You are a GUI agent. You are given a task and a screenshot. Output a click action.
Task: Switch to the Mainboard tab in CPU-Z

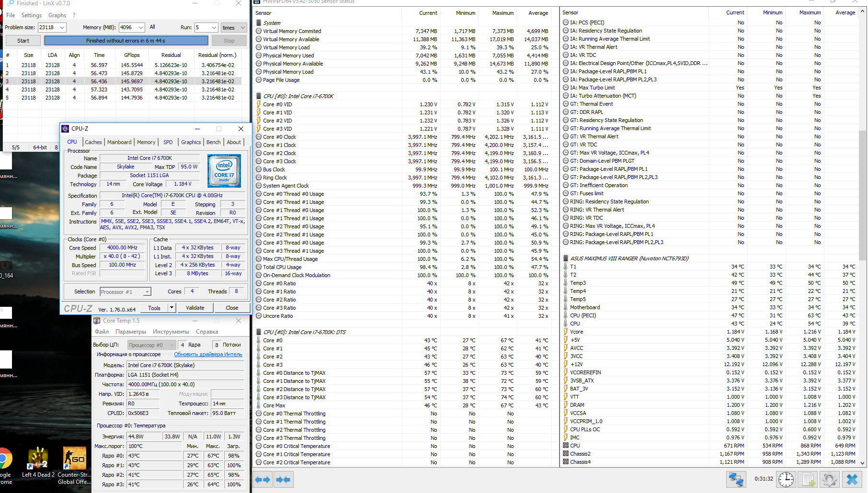[119, 142]
